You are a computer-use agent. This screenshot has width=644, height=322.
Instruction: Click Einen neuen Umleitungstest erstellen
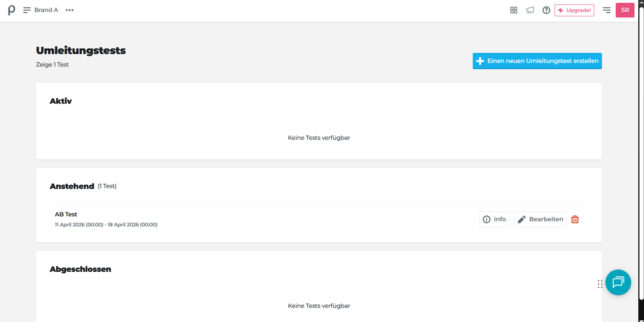click(x=537, y=61)
